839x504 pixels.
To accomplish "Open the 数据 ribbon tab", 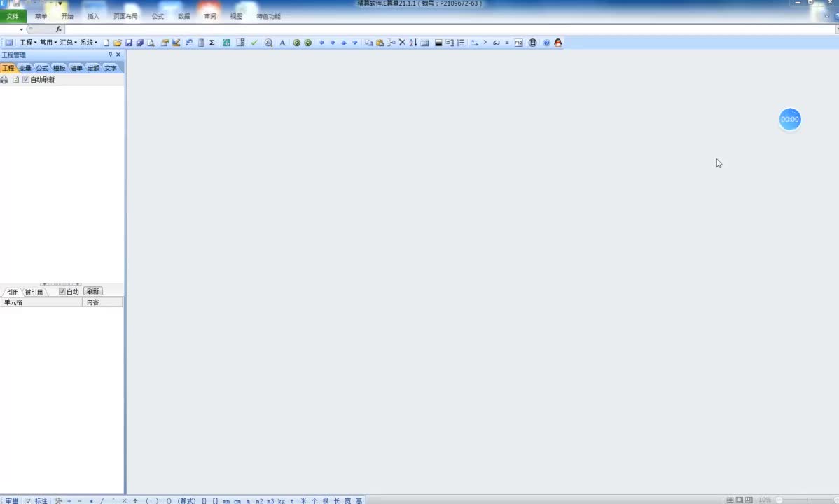I will coord(184,17).
